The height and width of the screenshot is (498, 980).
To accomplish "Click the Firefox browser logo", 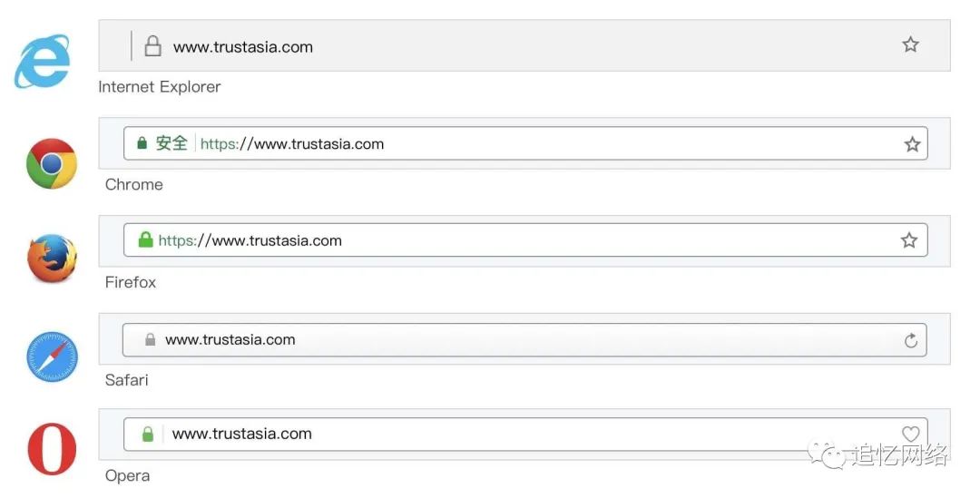I will pyautogui.click(x=51, y=259).
